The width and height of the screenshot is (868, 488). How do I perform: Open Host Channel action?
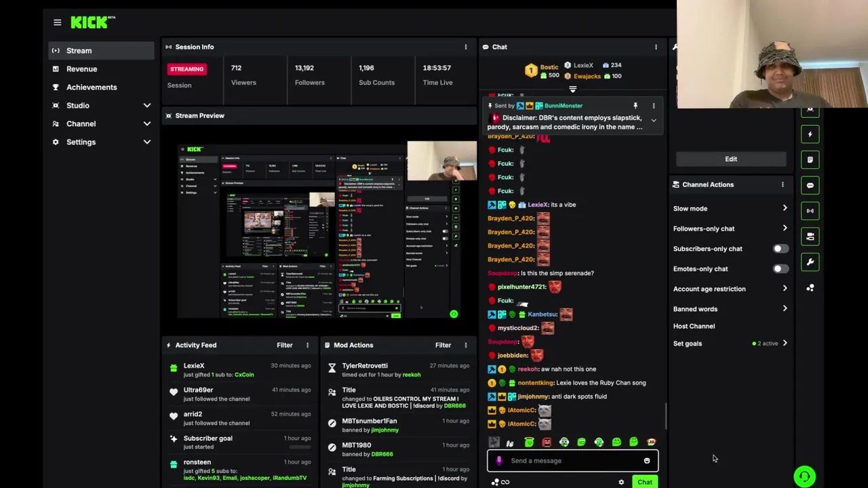[694, 326]
